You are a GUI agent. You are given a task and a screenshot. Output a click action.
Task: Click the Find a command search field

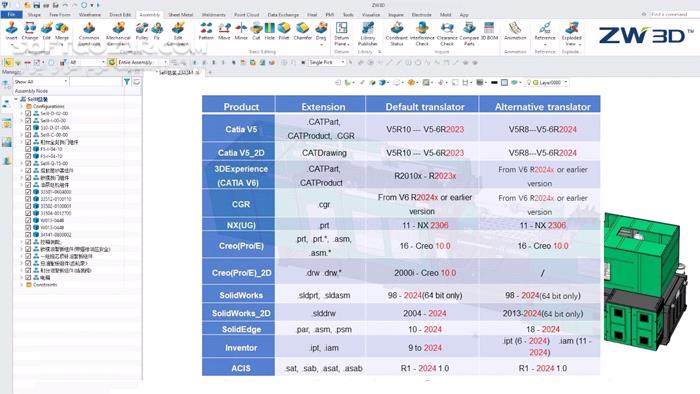673,14
